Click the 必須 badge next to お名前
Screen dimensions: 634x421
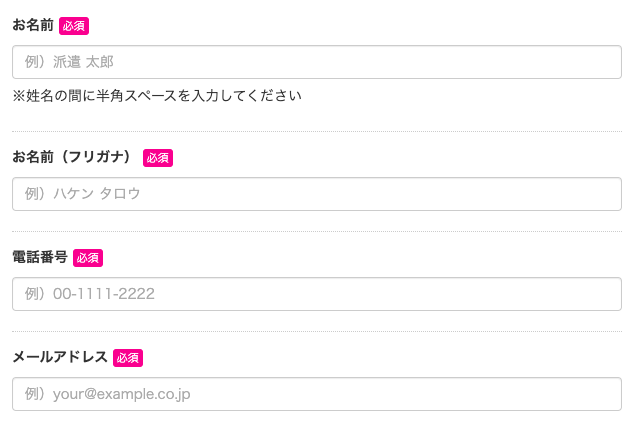point(74,26)
